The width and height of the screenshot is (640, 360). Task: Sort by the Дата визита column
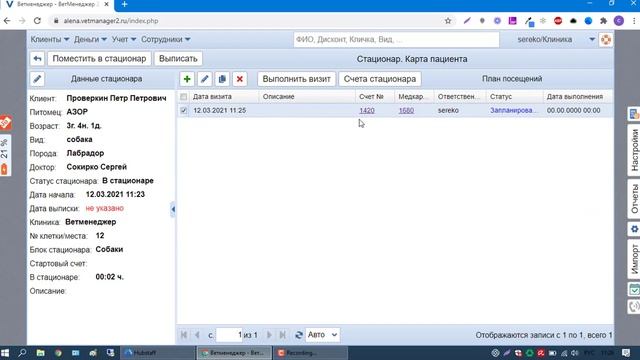224,97
